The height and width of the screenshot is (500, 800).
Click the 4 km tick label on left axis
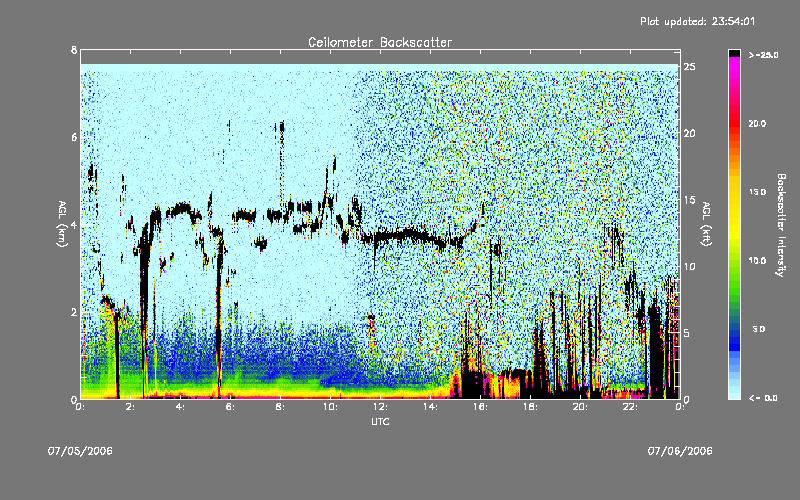coord(74,224)
